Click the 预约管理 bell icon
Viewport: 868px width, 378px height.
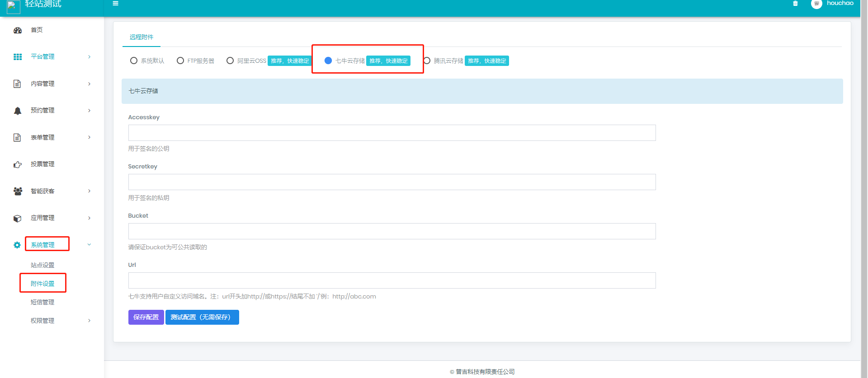tap(18, 111)
